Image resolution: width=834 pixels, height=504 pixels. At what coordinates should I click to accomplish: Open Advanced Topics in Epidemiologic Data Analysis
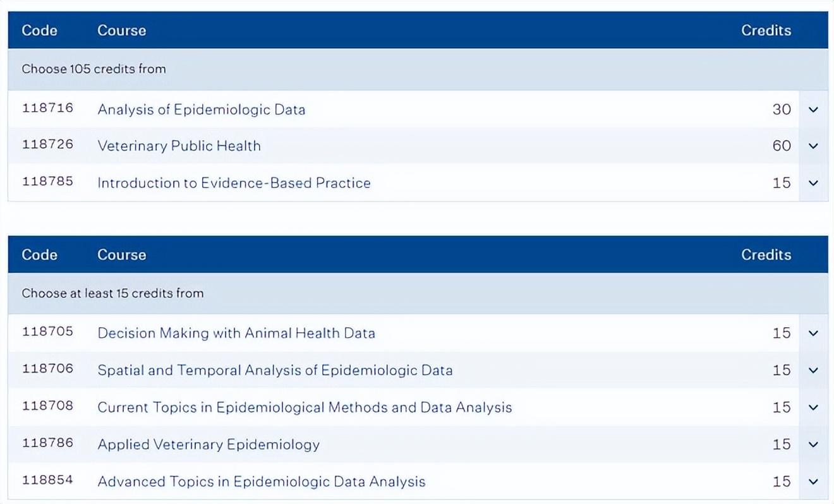[261, 481]
